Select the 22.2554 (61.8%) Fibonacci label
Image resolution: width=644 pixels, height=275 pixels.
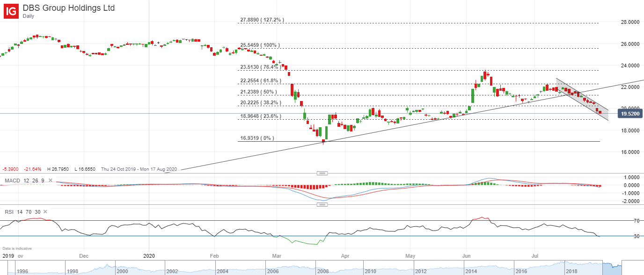pos(262,80)
